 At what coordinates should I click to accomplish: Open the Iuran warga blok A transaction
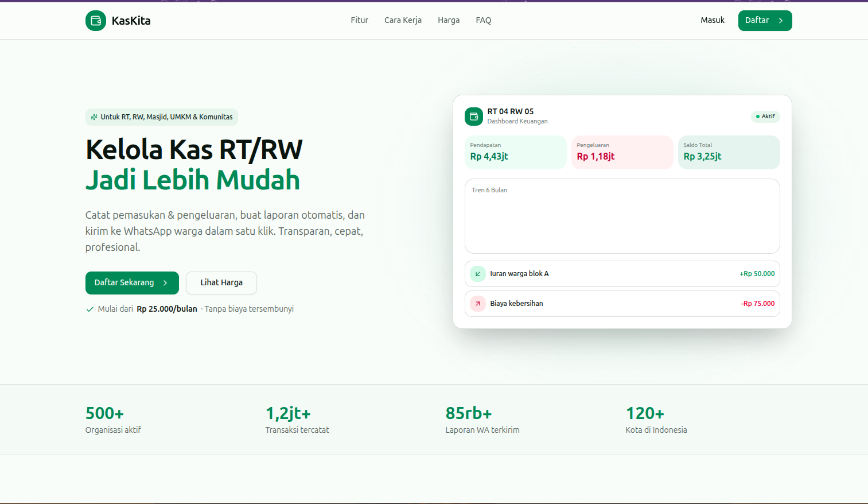click(x=622, y=274)
